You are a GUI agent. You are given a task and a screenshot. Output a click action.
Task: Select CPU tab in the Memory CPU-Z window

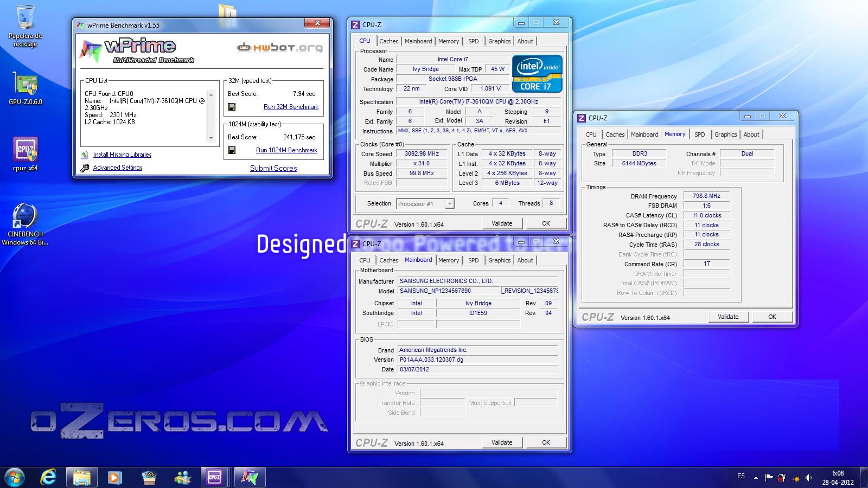tap(591, 134)
